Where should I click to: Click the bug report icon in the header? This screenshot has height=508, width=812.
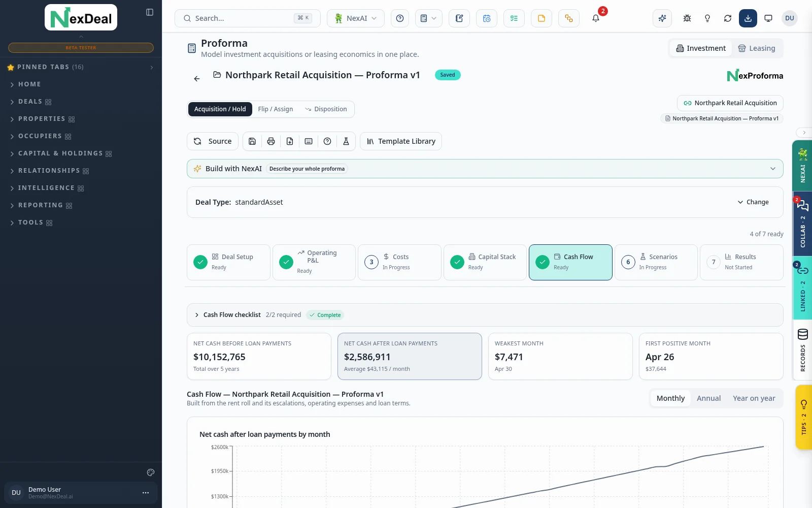click(x=687, y=18)
